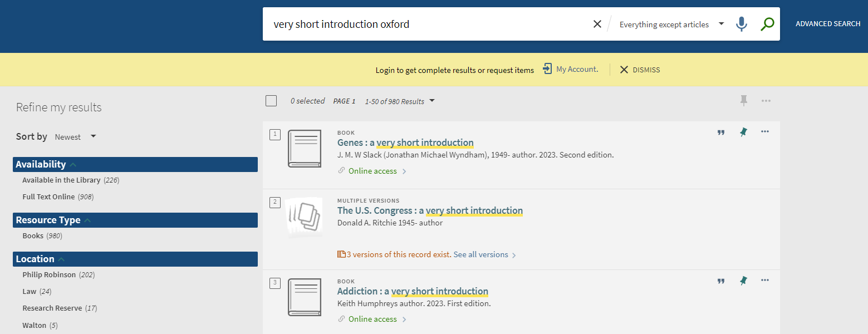Start a voice search with the microphone icon
Image resolution: width=868 pixels, height=334 pixels.
741,24
